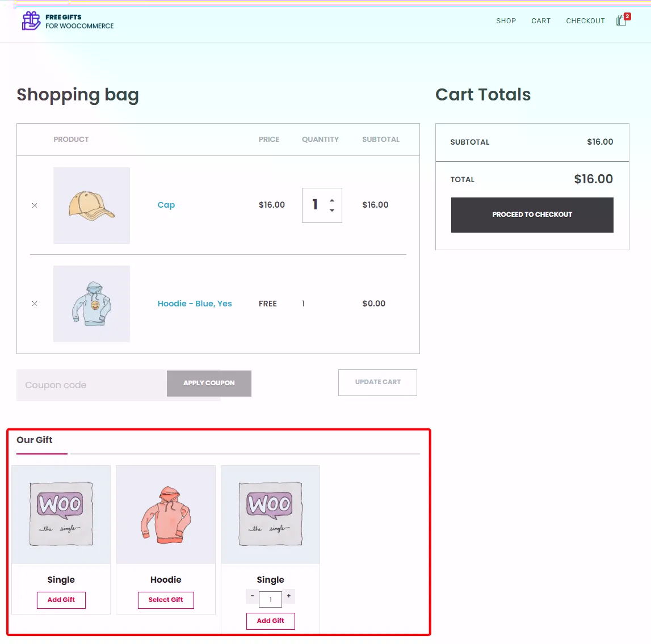Click the minus stepper on the Single gift
This screenshot has height=644, width=651.
[x=252, y=597]
